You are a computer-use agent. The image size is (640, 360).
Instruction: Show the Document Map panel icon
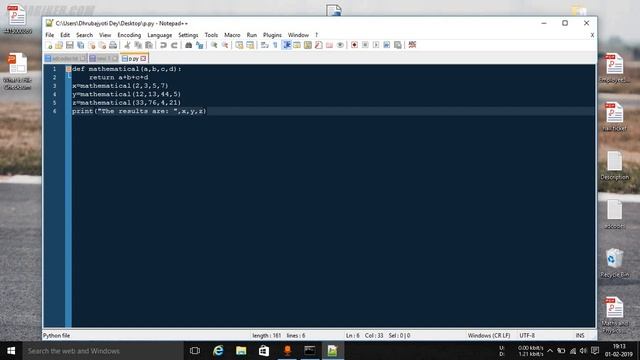point(308,45)
